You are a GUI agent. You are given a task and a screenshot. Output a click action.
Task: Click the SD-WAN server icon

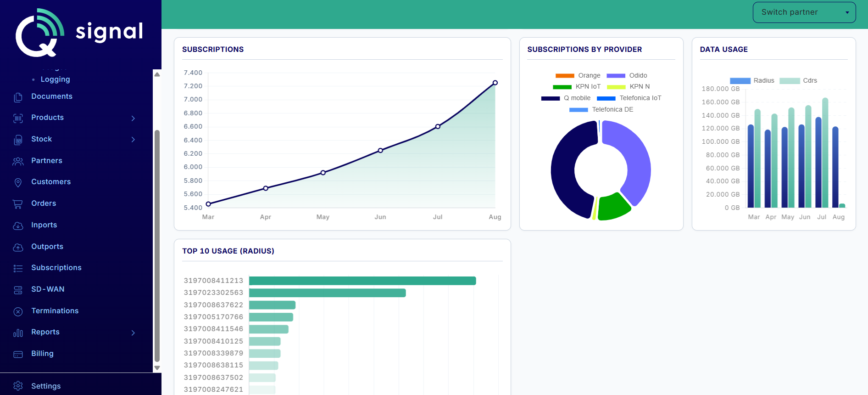coord(18,290)
